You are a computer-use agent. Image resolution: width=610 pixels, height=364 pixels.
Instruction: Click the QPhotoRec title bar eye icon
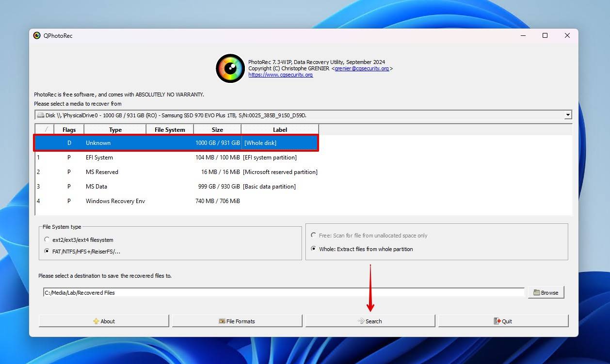37,35
